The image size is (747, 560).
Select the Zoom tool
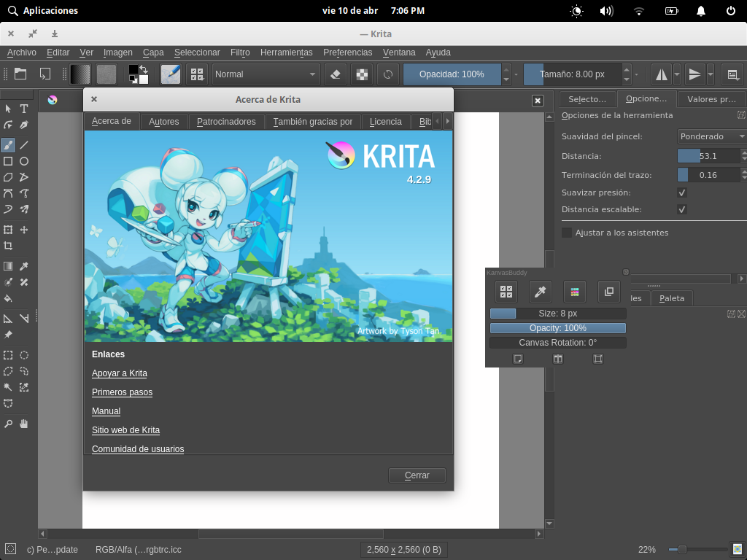click(x=8, y=424)
